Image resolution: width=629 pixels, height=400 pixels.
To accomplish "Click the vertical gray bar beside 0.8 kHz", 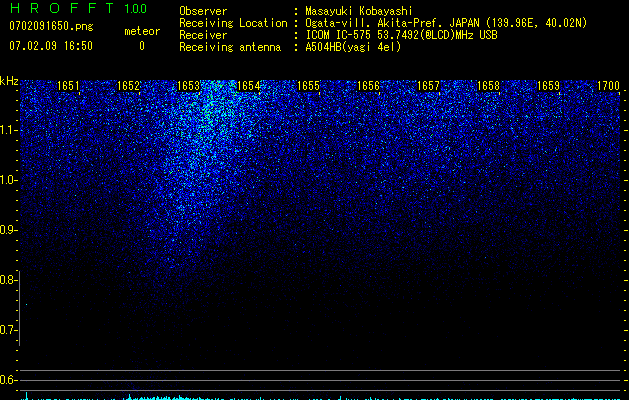I will [x=20, y=308].
